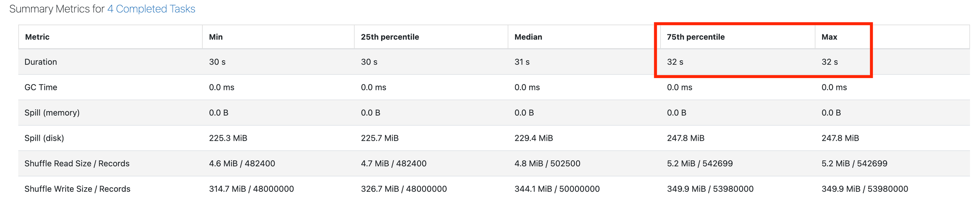Click the Median column header
The height and width of the screenshot is (211, 980).
(528, 37)
